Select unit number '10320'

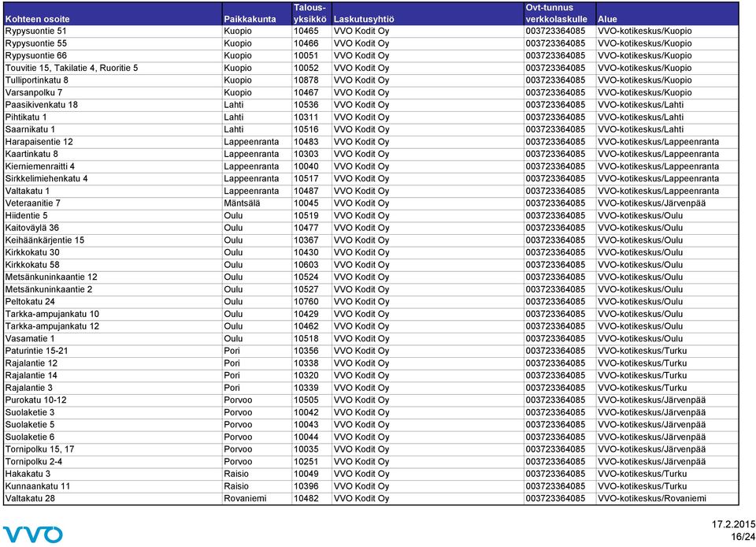306,375
